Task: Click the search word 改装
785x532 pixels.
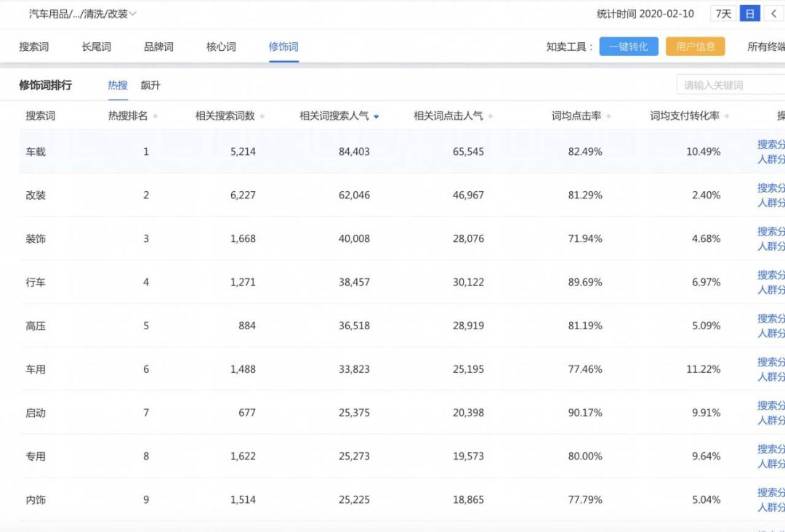Action: (36, 196)
